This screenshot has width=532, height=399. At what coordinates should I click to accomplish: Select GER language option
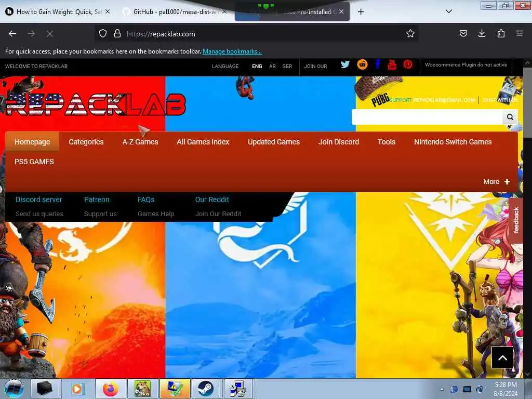pyautogui.click(x=287, y=66)
